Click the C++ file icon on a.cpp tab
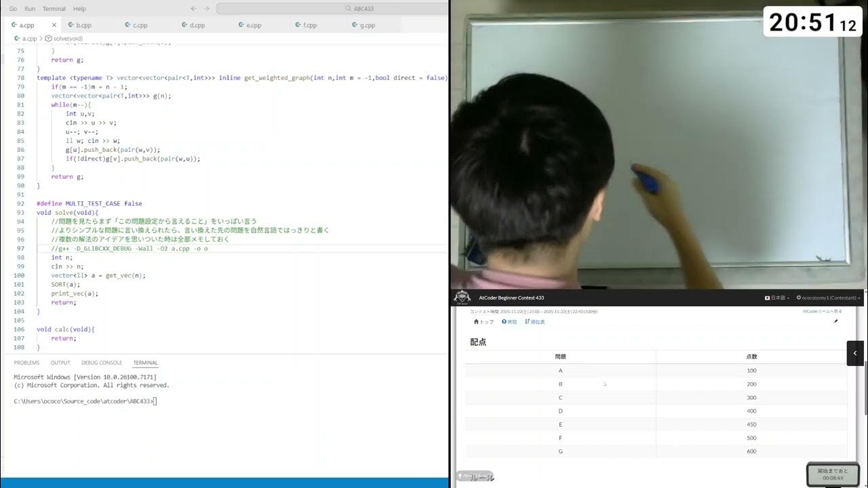The height and width of the screenshot is (488, 868). (14, 25)
